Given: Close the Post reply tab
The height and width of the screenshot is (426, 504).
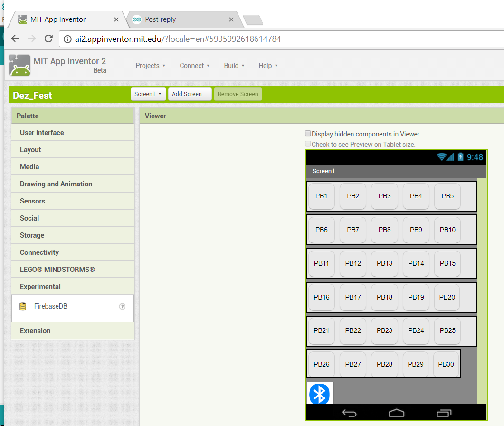Looking at the screenshot, I should 231,19.
